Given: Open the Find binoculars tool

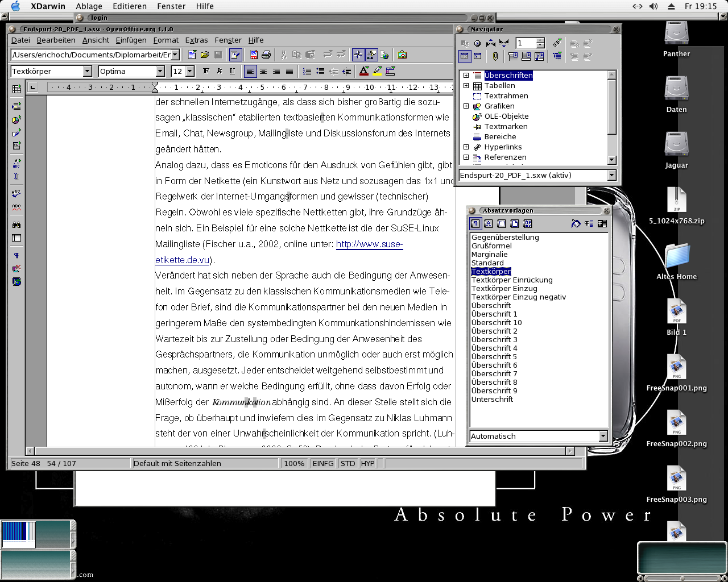Looking at the screenshot, I should [16, 225].
